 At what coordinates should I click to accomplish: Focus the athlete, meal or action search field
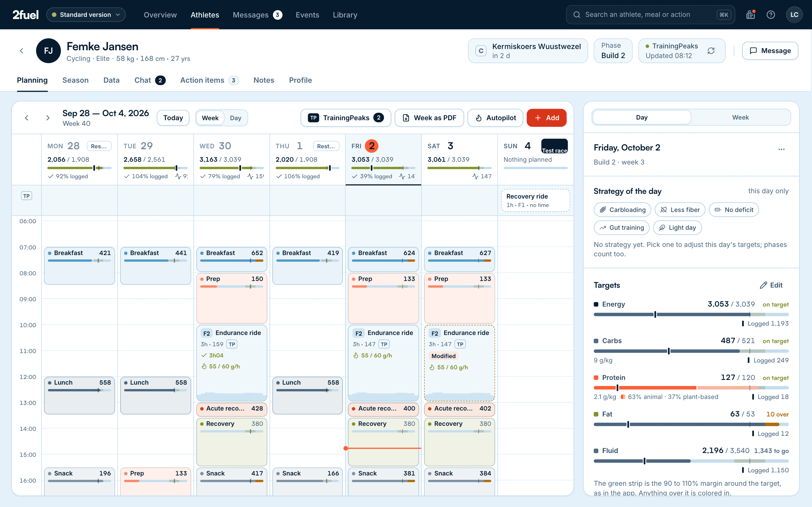click(650, 15)
